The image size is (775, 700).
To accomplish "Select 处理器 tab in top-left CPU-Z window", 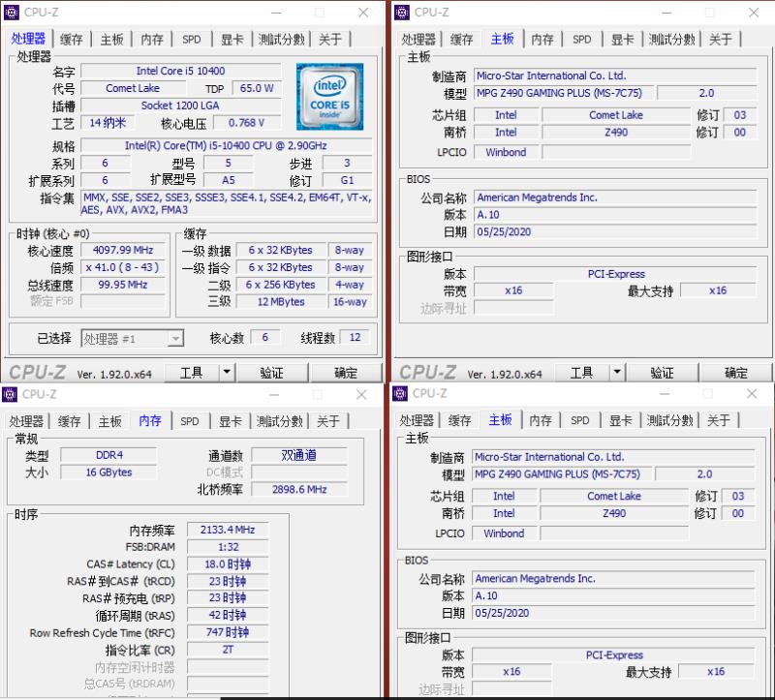I will (28, 38).
